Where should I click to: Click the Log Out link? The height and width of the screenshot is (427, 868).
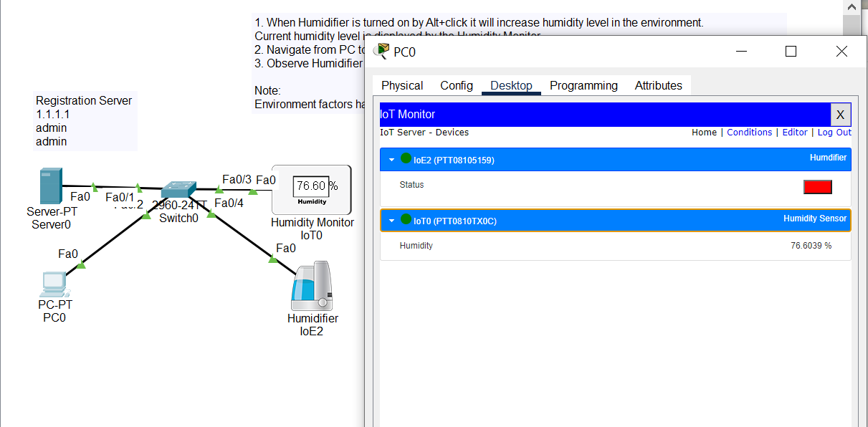pyautogui.click(x=834, y=133)
